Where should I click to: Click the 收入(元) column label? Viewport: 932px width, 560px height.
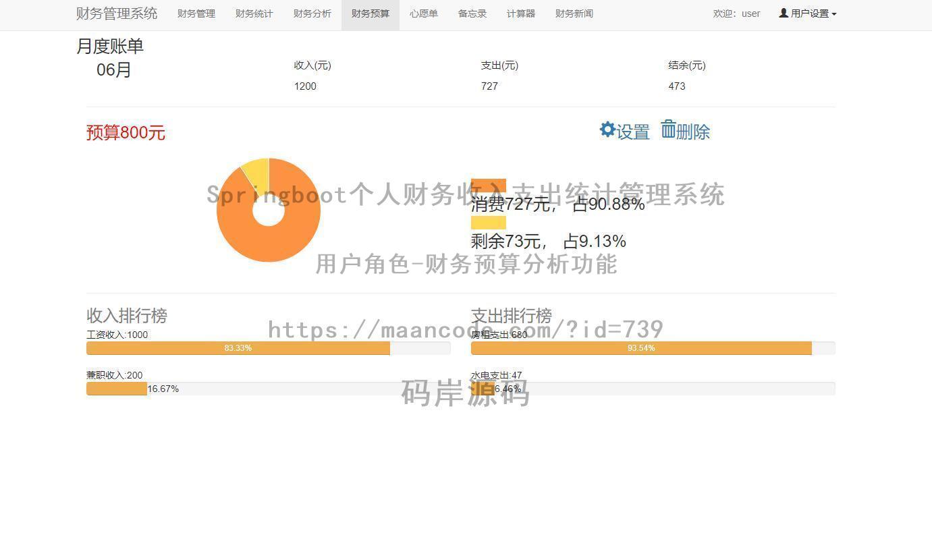coord(312,65)
